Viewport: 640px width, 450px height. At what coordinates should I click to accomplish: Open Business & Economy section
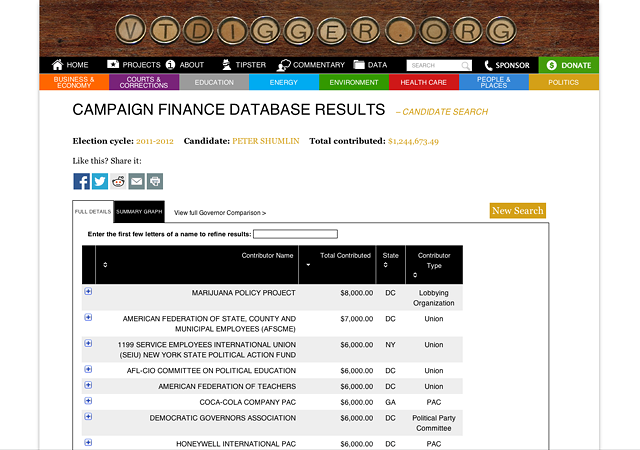point(74,82)
